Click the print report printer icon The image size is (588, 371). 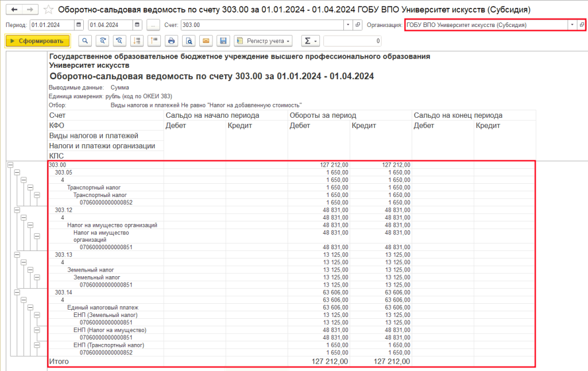click(x=171, y=41)
